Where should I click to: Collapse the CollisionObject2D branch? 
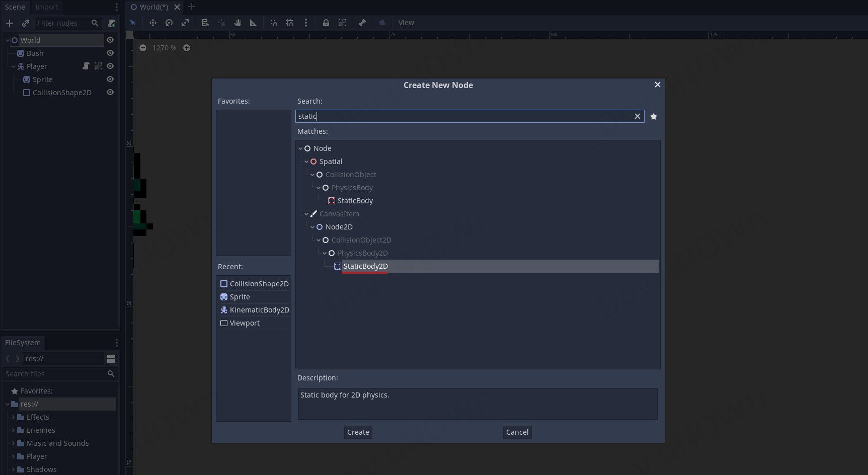click(x=319, y=240)
